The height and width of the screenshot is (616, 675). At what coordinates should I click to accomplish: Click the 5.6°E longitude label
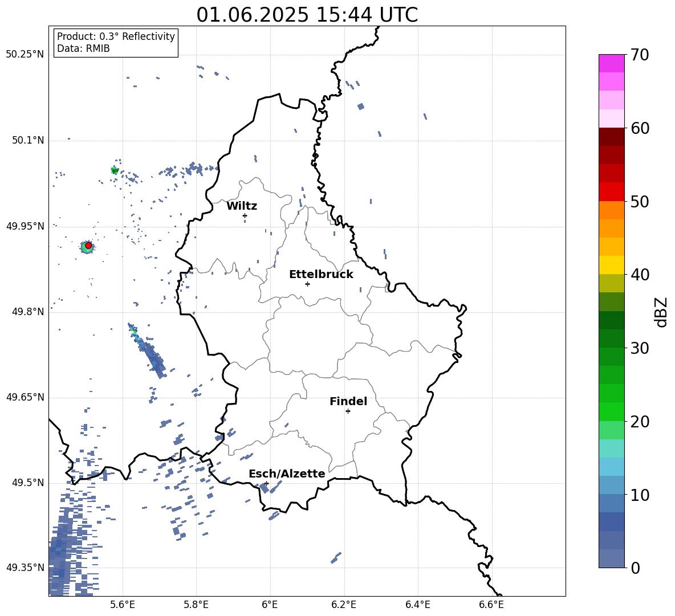pos(123,605)
